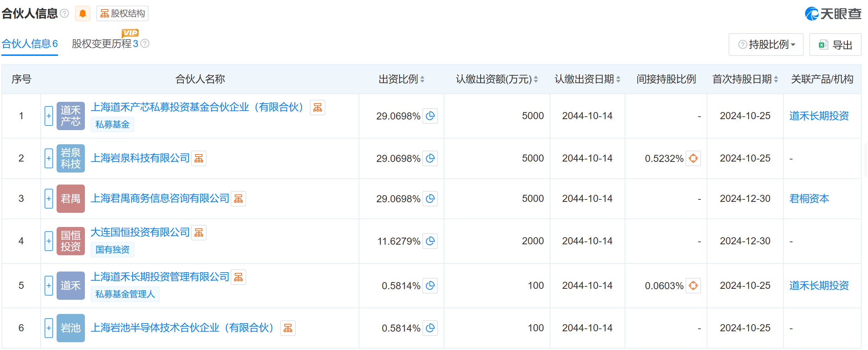
Task: Click the 道禾 company logo thumbnail
Action: 71,286
